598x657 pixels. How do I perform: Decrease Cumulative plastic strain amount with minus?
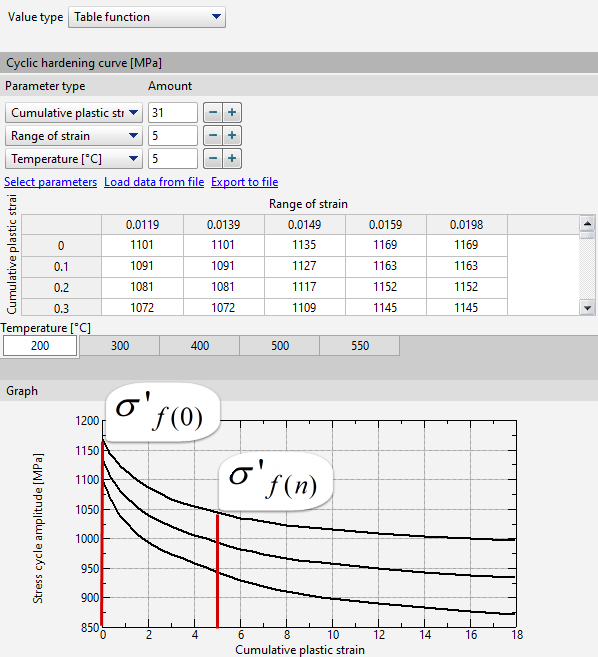pos(213,113)
